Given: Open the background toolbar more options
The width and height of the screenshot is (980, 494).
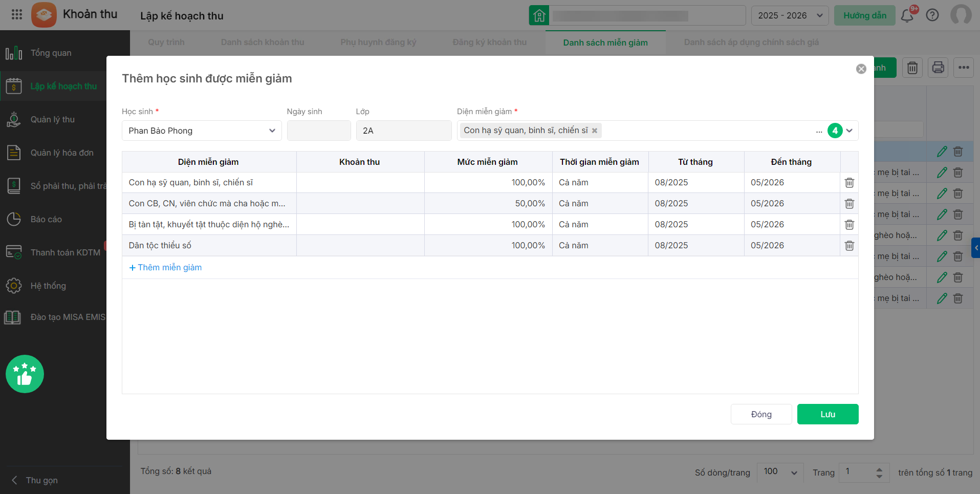Looking at the screenshot, I should [x=963, y=68].
